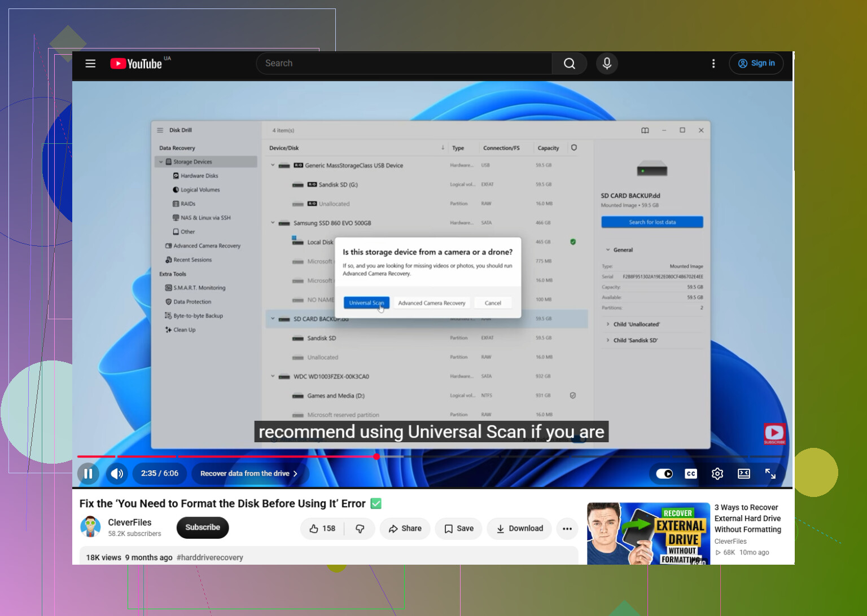
Task: Click Search for lost data
Action: coord(652,222)
